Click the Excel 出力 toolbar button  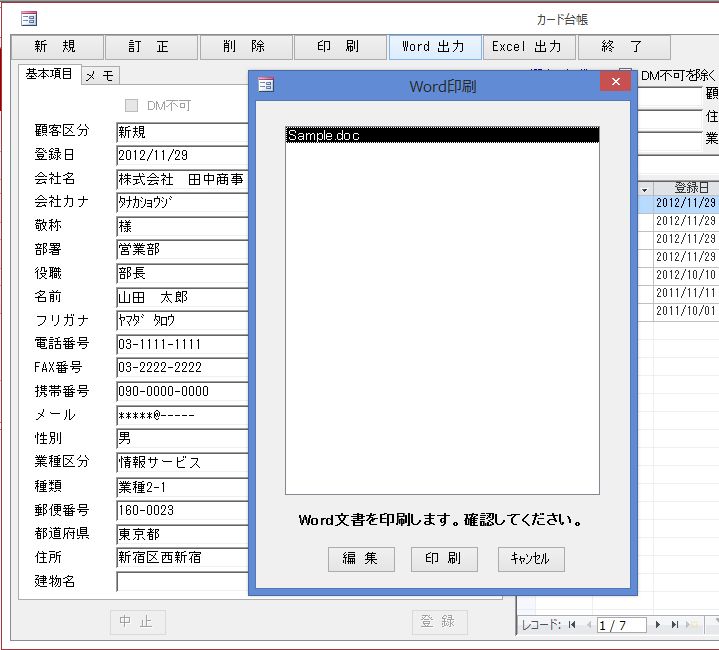pyautogui.click(x=530, y=47)
